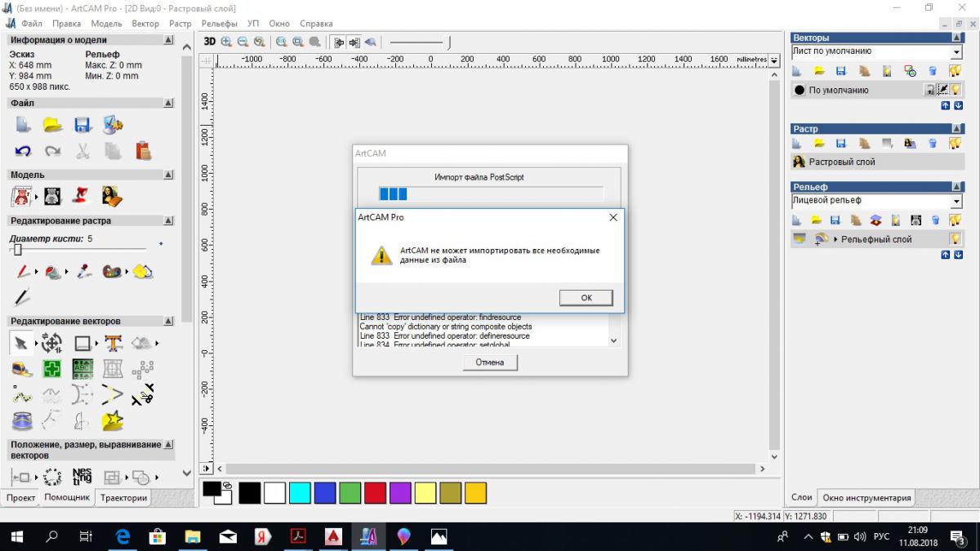Expand the Рельефный слой arrow

(835, 239)
